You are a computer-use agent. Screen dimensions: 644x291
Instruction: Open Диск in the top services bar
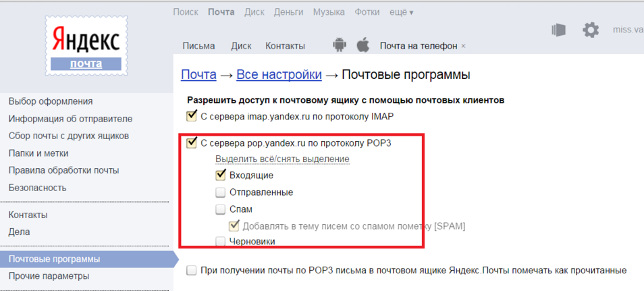click(254, 12)
